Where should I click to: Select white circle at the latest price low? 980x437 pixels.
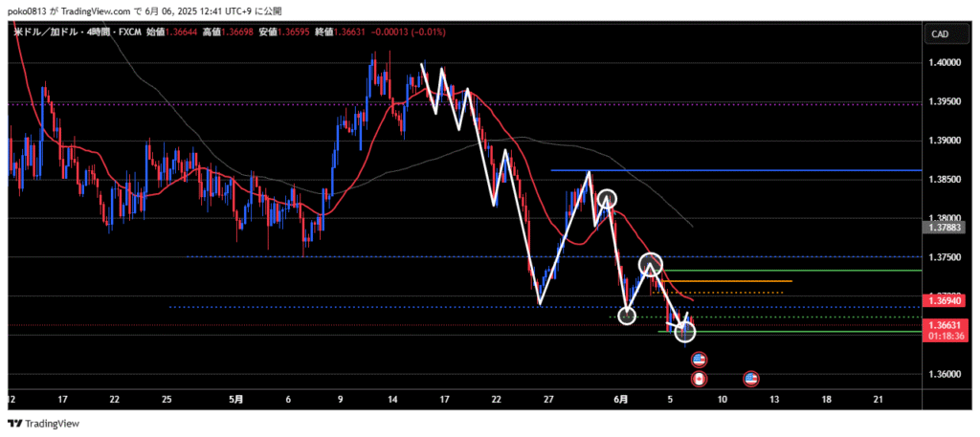point(685,332)
